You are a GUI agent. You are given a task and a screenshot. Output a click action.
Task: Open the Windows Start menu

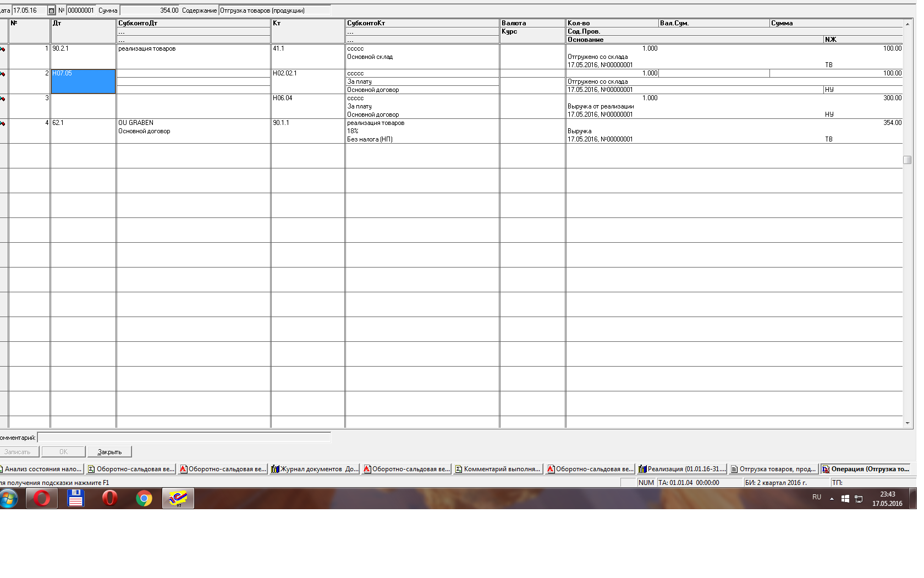click(8, 499)
